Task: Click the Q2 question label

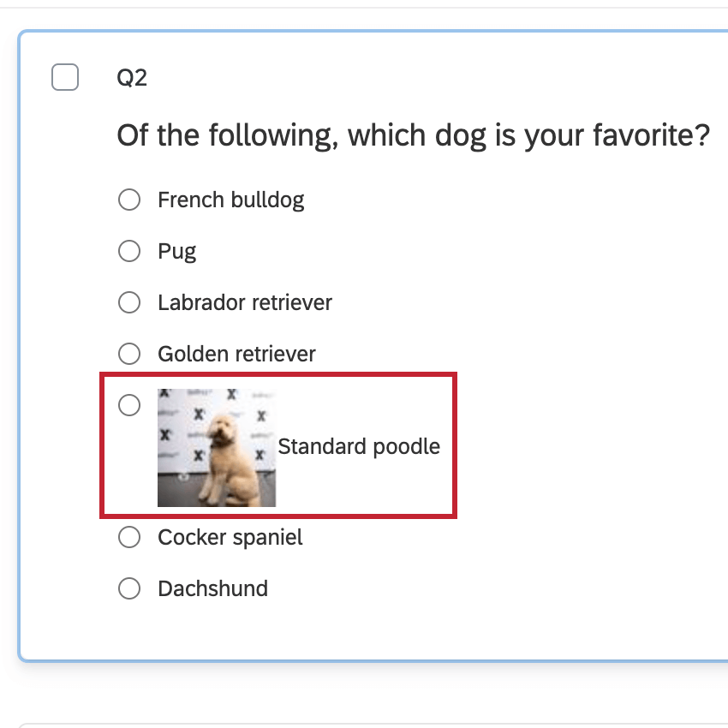Action: 130,76
